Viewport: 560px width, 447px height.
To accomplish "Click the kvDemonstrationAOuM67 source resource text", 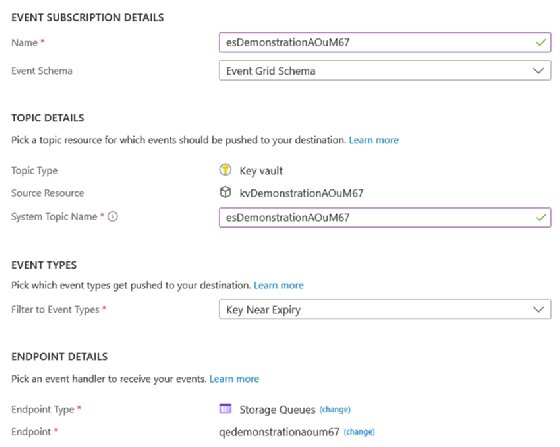I will coord(301,193).
